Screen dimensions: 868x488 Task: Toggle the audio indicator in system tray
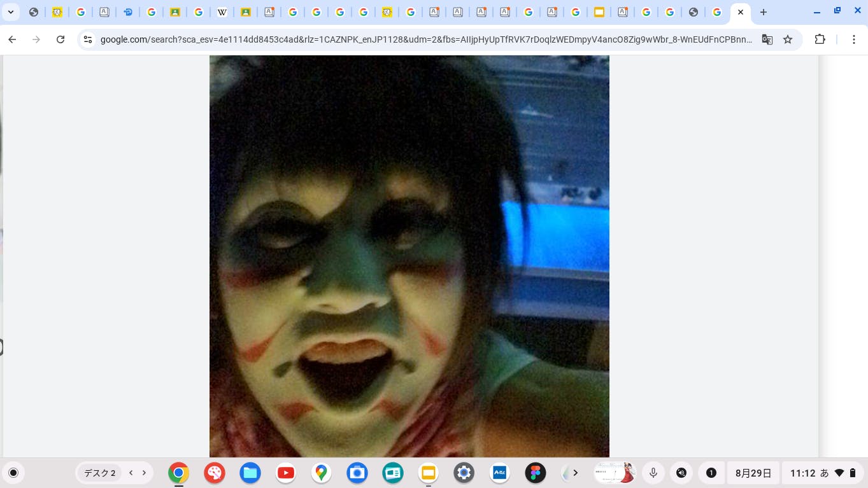[x=681, y=473]
